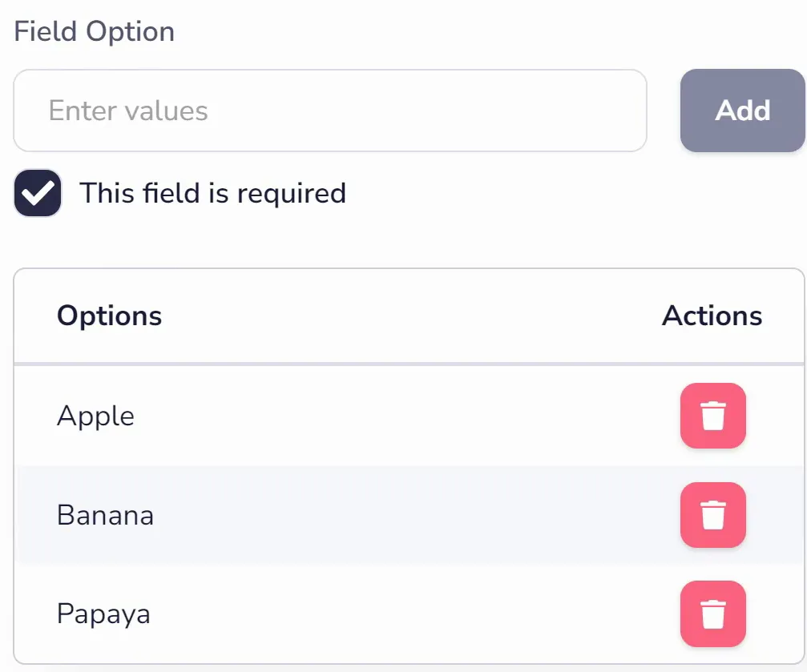Screen dimensions: 807x672
Task: Click the options table header row
Action: [410, 316]
